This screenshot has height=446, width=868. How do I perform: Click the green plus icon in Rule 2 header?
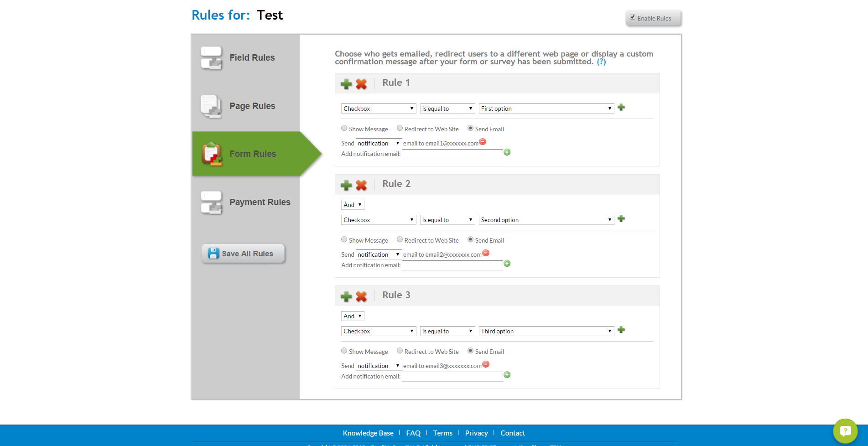tap(346, 185)
